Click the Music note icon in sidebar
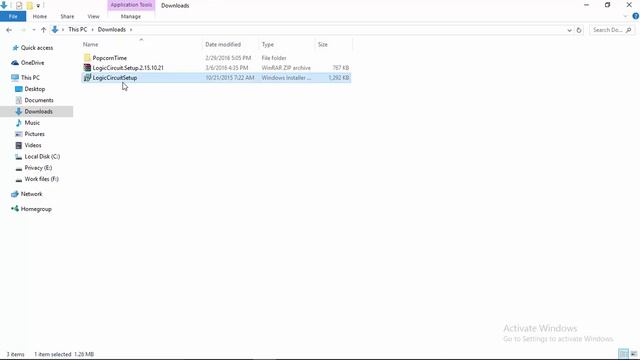 pyautogui.click(x=18, y=122)
